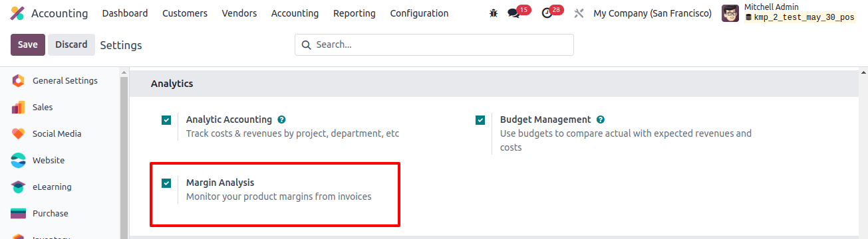This screenshot has width=868, height=239.
Task: Open the Mitchell Admin user menu
Action: 788,13
